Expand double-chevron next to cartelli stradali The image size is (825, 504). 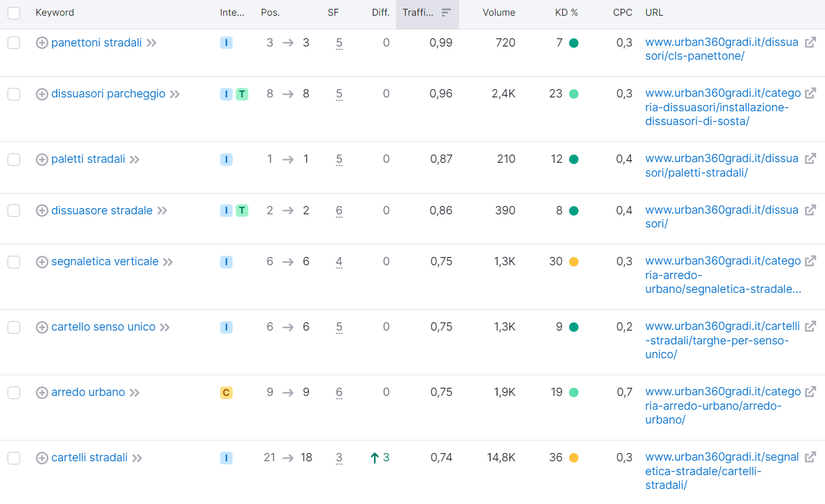137,458
